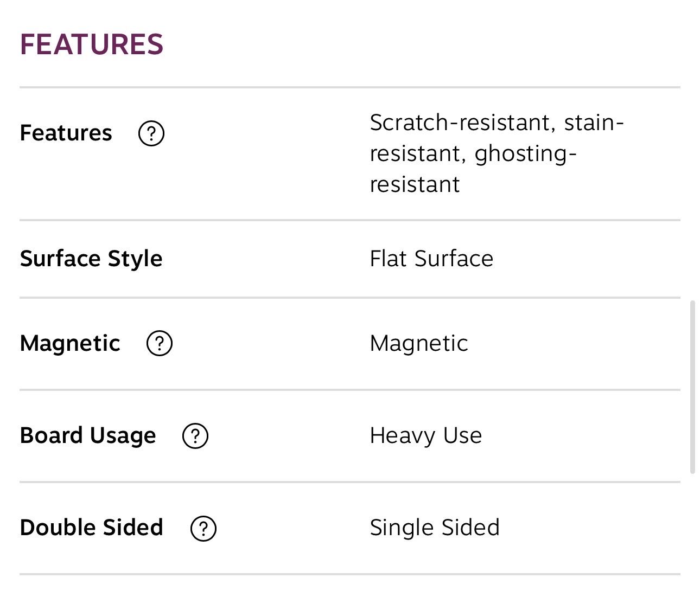Click the word Scratch-resistant
This screenshot has width=700, height=591.
click(462, 123)
